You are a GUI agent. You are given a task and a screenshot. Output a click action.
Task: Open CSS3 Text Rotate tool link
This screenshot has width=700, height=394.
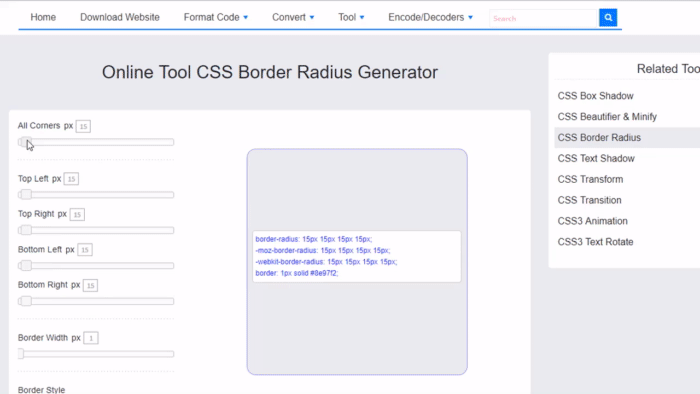tap(595, 242)
